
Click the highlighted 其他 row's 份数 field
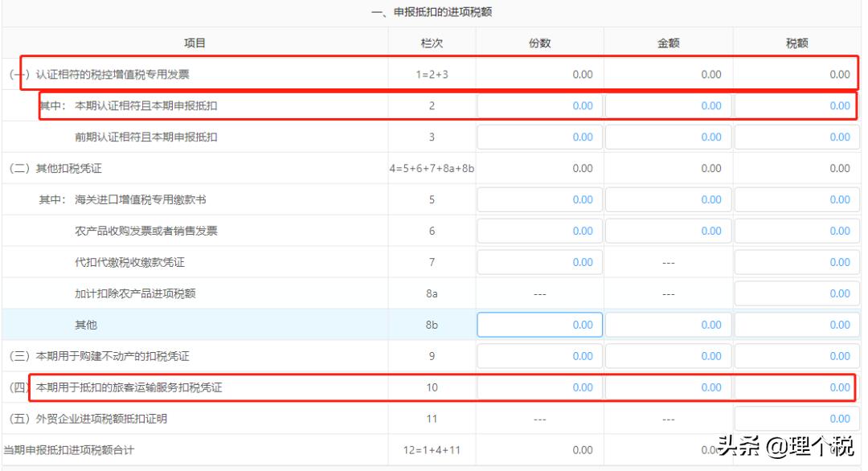coord(539,325)
